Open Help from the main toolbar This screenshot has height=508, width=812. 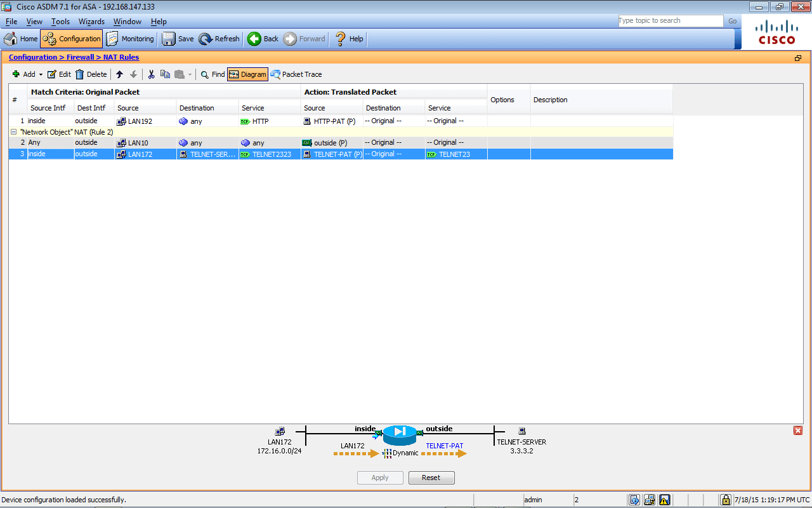[x=349, y=39]
